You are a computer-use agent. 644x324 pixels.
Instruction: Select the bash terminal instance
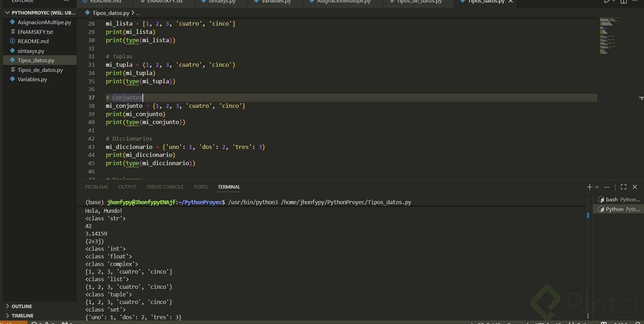pyautogui.click(x=619, y=200)
